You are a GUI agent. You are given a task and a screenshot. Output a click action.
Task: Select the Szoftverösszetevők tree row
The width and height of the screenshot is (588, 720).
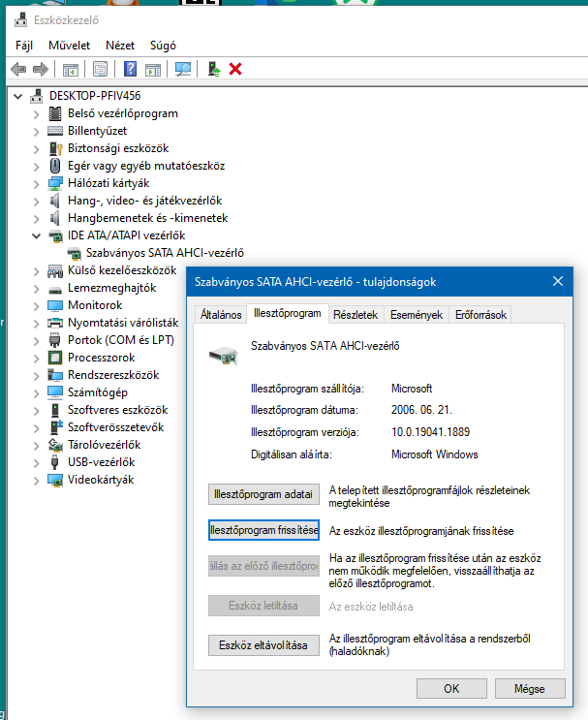pos(115,427)
